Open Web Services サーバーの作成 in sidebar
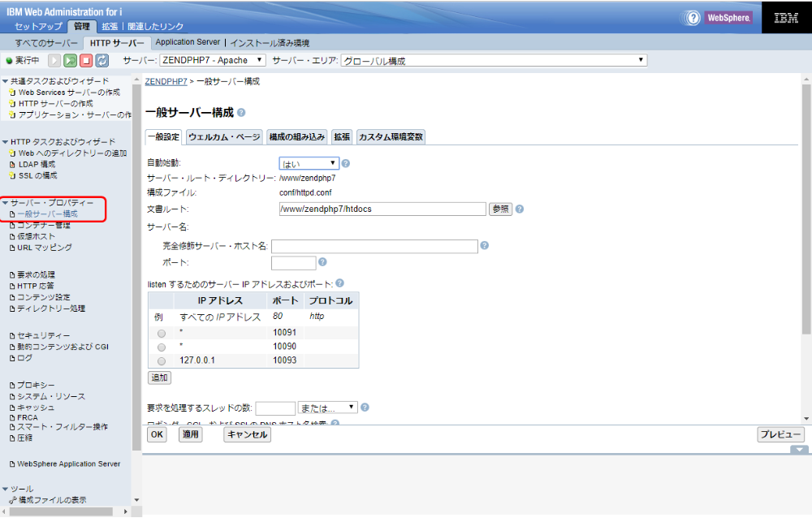The width and height of the screenshot is (812, 522). point(69,93)
